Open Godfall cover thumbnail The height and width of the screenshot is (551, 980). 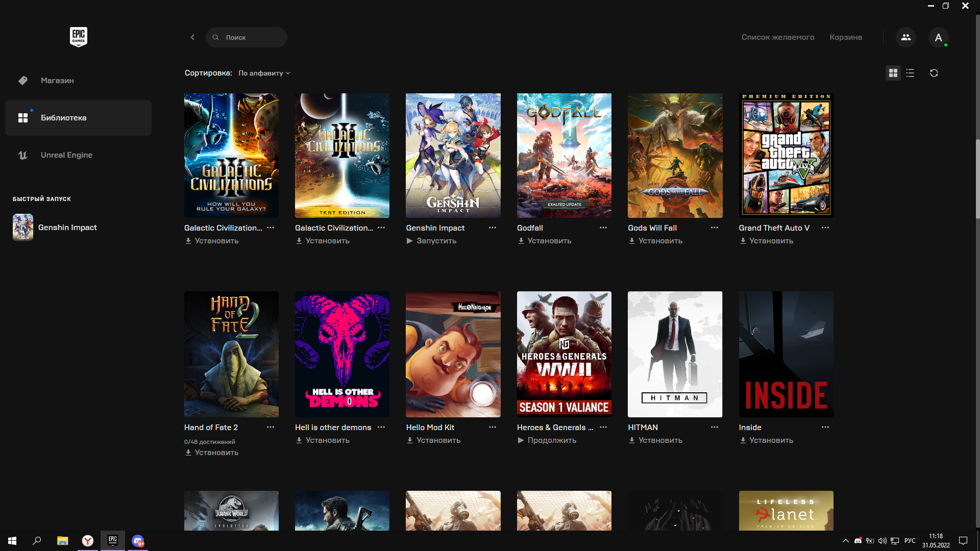point(564,156)
